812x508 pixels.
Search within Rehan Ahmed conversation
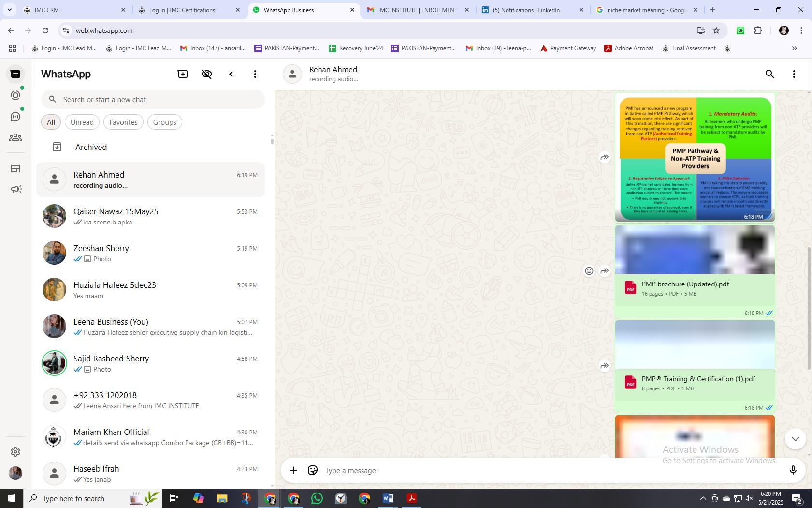pyautogui.click(x=770, y=74)
